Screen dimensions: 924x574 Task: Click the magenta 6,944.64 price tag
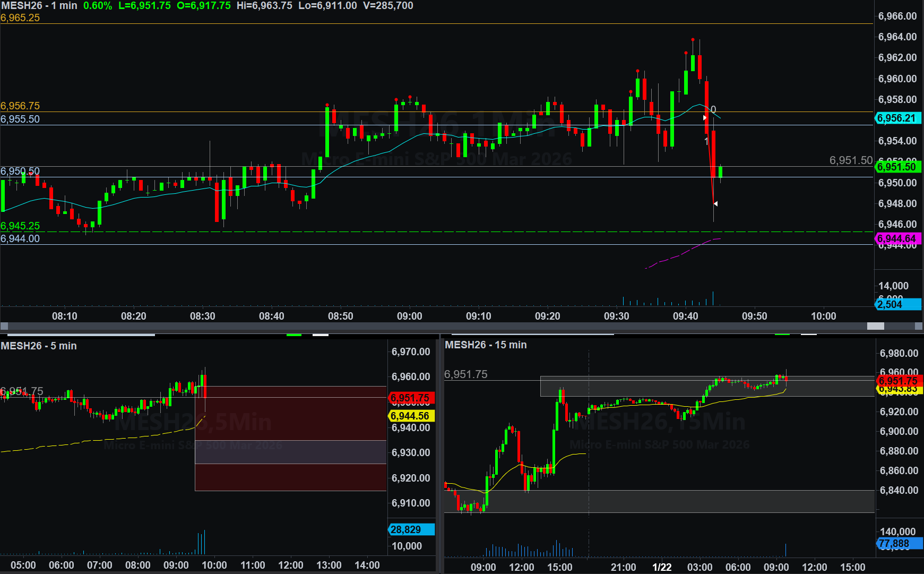(897, 238)
